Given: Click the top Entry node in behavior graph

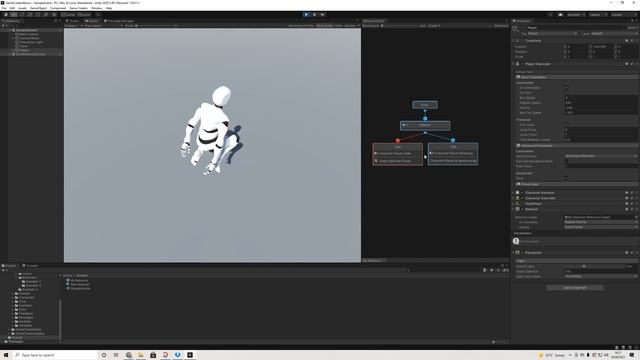Looking at the screenshot, I should (425, 105).
